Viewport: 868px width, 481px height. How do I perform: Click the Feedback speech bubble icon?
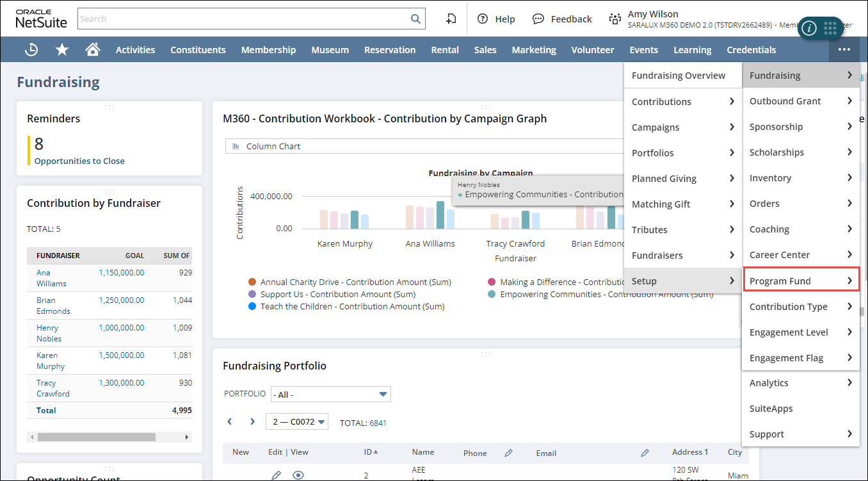[x=538, y=19]
